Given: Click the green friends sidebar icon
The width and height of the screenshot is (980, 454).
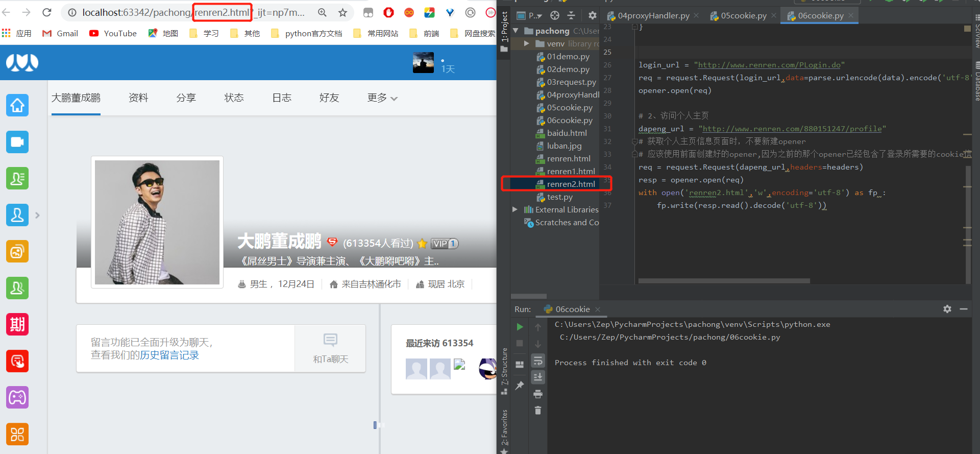Looking at the screenshot, I should click(17, 288).
